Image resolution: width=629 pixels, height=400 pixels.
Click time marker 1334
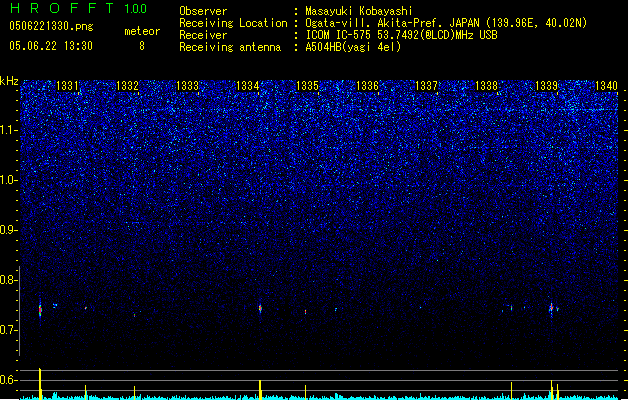click(x=248, y=85)
